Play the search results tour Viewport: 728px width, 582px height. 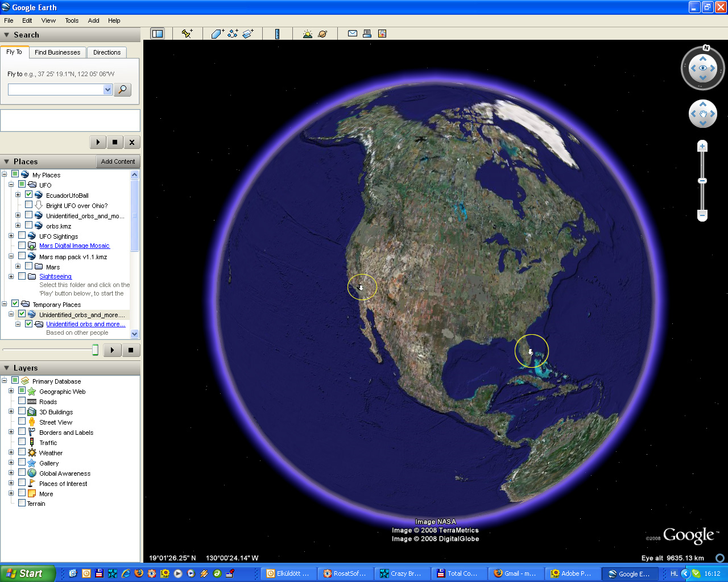[98, 142]
